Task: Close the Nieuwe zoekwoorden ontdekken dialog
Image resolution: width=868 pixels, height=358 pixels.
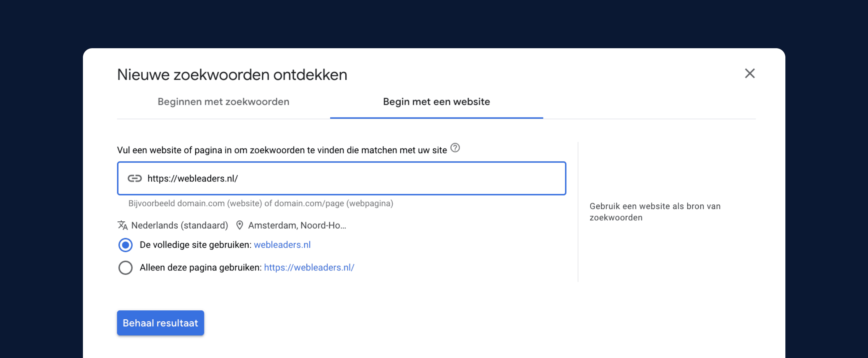Action: pyautogui.click(x=749, y=73)
